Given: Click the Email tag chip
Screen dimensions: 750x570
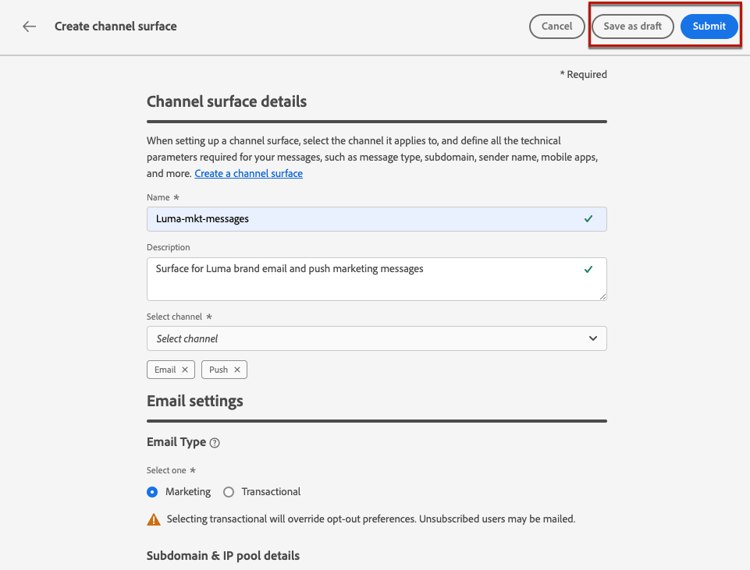Looking at the screenshot, I should 165,370.
